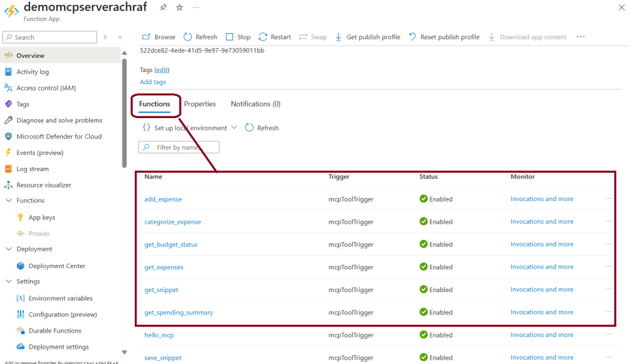Mark app as favorite with star icon
Viewport: 630px width, 364px height.
179,7
